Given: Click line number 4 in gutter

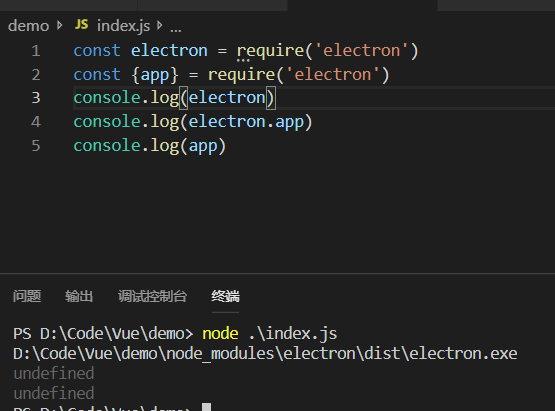Looking at the screenshot, I should coord(36,122).
